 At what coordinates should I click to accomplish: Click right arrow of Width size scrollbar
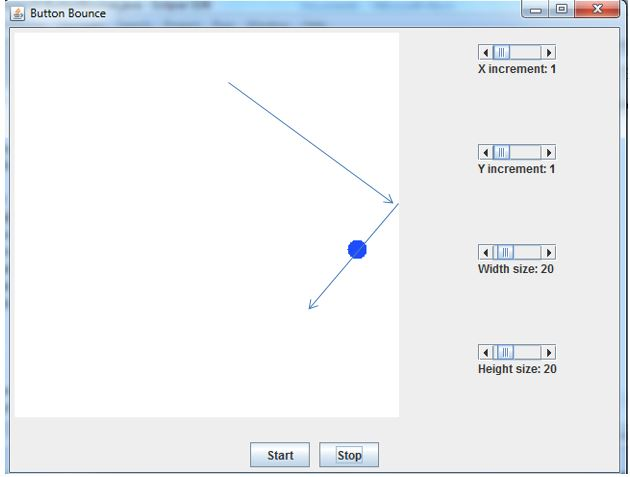[x=548, y=252]
